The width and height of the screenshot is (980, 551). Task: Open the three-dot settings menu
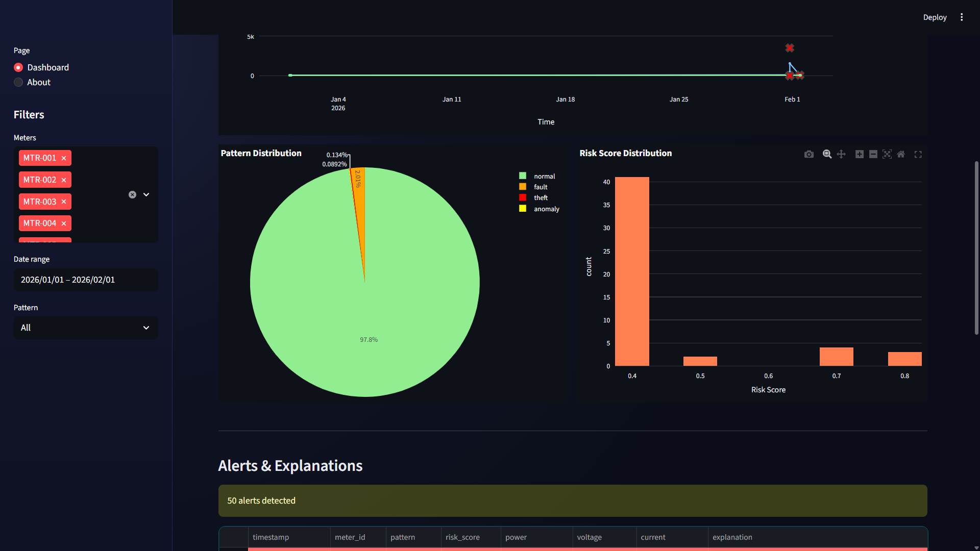point(962,17)
